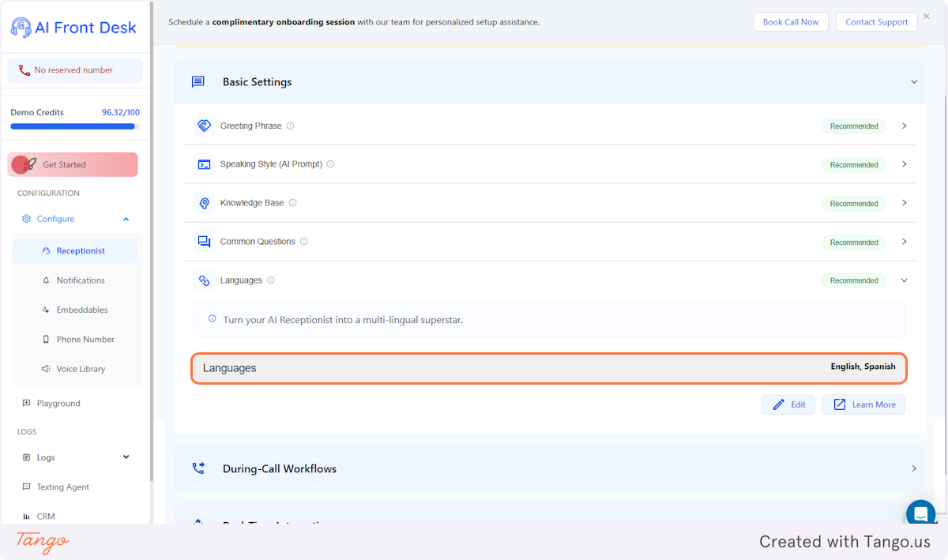The width and height of the screenshot is (948, 560).
Task: Click the Common Questions chat icon
Action: tap(204, 242)
